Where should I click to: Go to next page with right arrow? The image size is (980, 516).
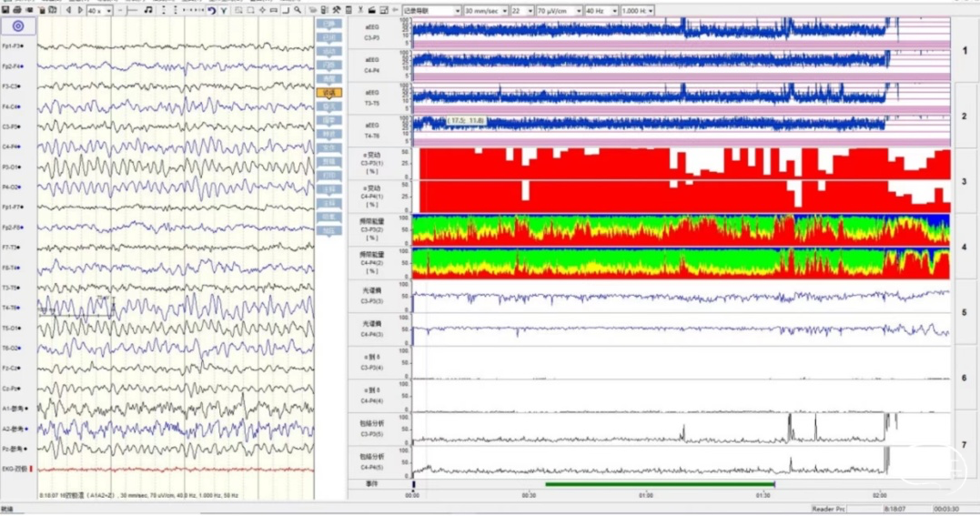click(x=78, y=10)
